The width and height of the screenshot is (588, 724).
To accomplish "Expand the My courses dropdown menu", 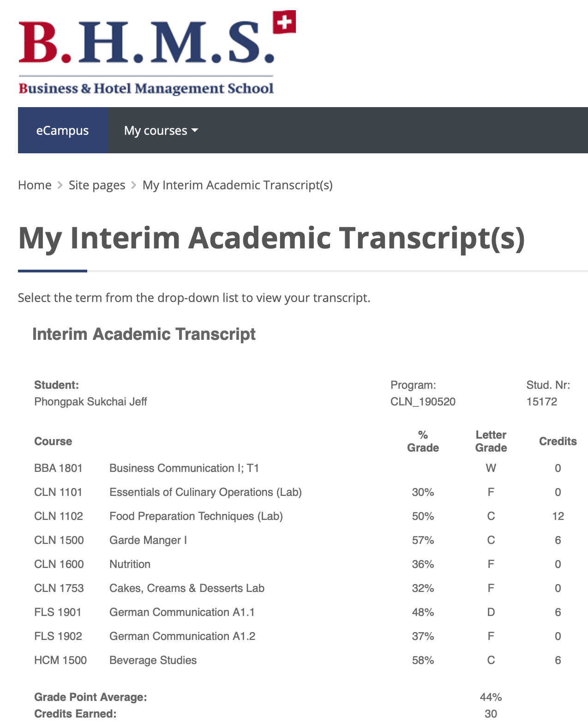I will tap(160, 130).
